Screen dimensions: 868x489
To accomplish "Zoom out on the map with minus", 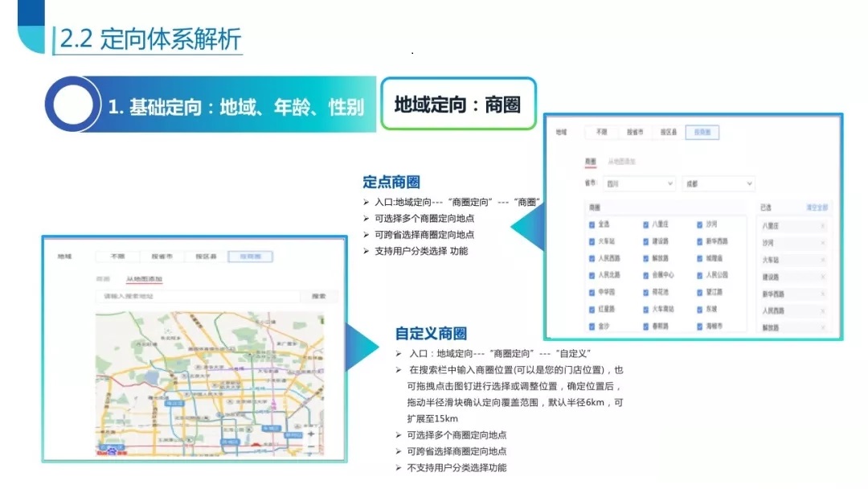I will [311, 447].
